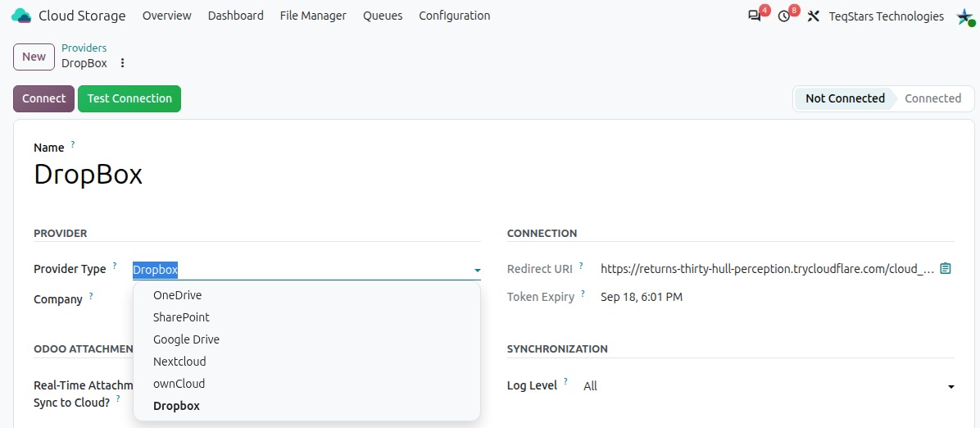Show help tooltip for Sync to Cloud
Image resolution: width=980 pixels, height=428 pixels.
118,398
